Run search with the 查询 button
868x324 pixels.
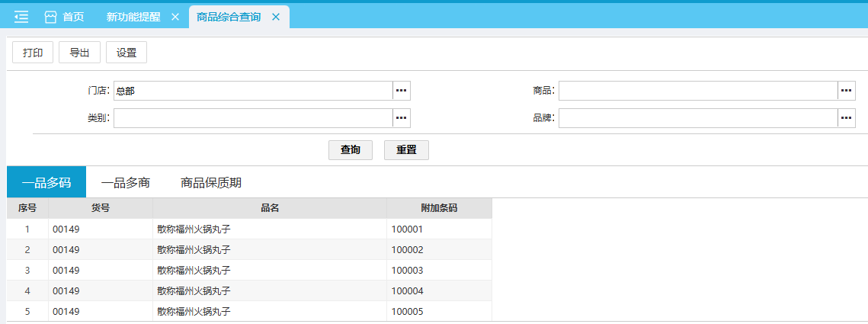(351, 150)
